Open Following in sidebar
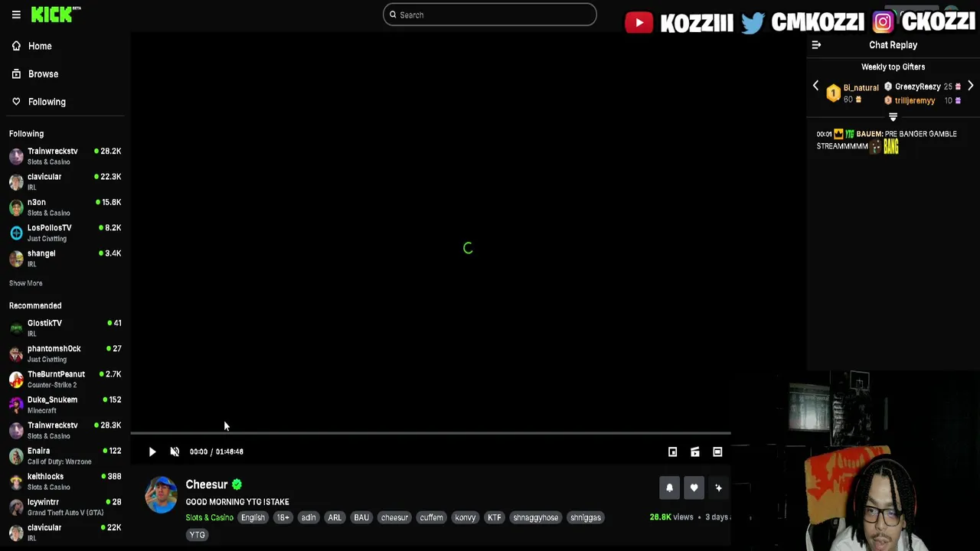980x551 pixels. (47, 102)
